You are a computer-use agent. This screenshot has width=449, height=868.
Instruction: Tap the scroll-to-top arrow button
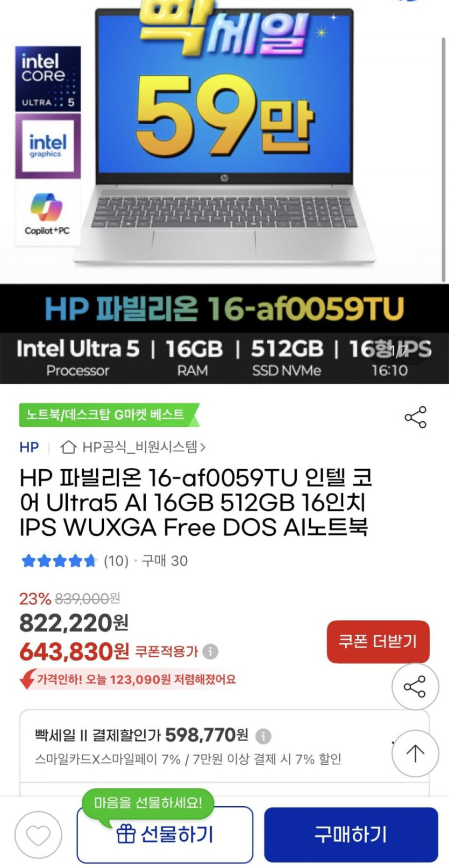(415, 753)
